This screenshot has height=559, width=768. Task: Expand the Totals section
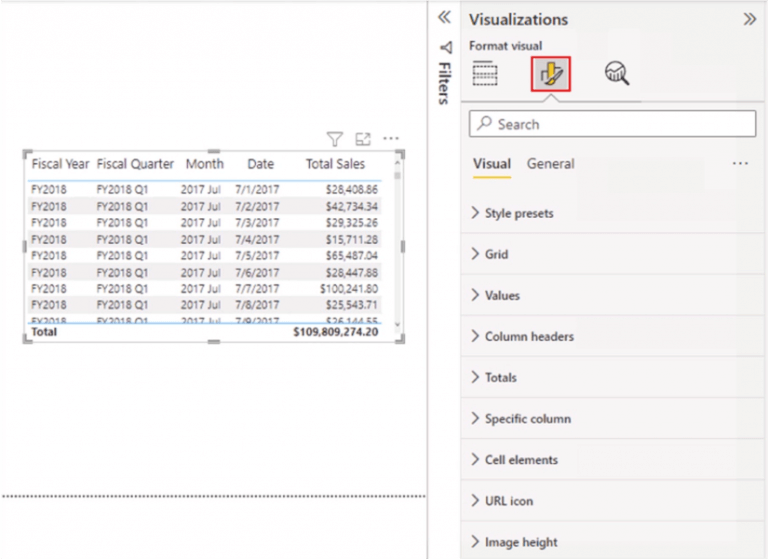[x=612, y=378]
